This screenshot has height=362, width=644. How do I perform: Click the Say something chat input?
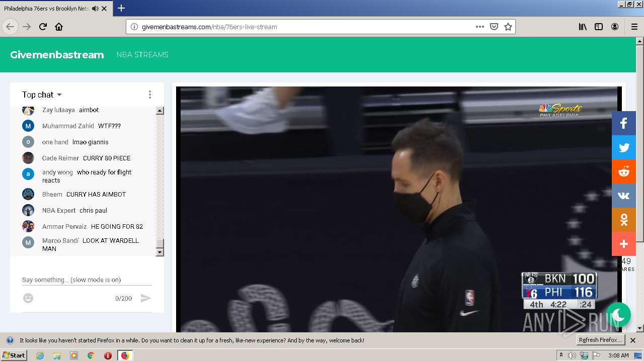coord(87,280)
